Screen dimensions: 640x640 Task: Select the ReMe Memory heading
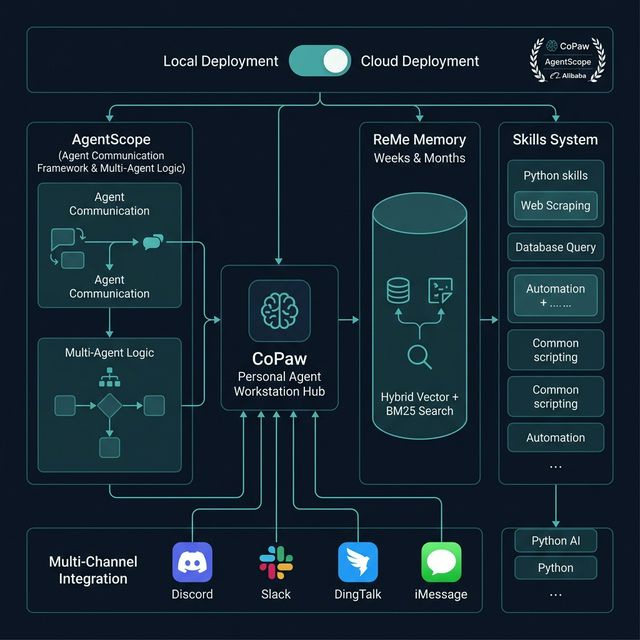tap(419, 139)
